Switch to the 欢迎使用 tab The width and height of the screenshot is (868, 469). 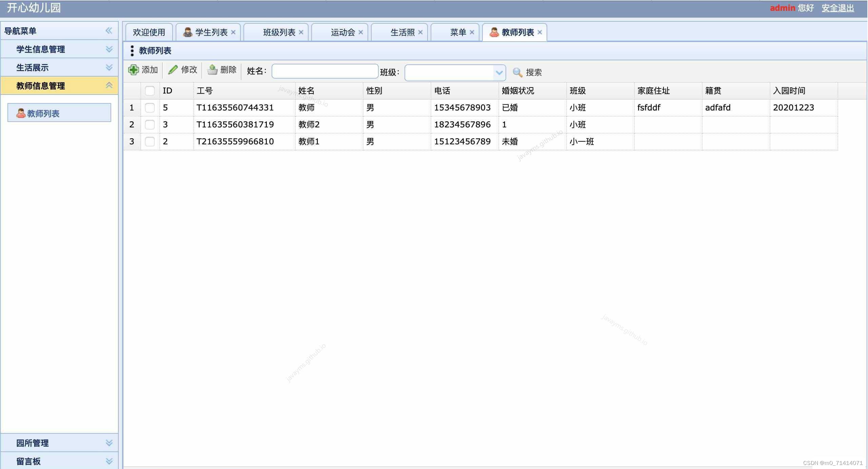149,32
